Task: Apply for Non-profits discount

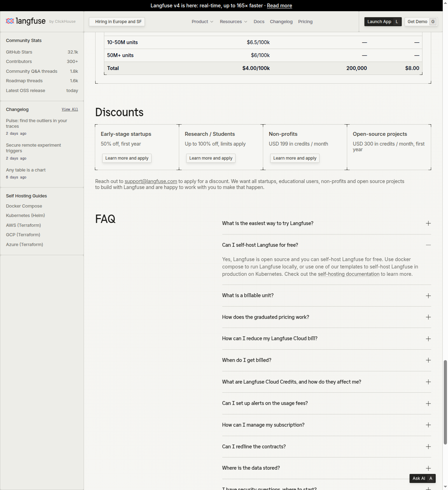Action: pyautogui.click(x=295, y=158)
